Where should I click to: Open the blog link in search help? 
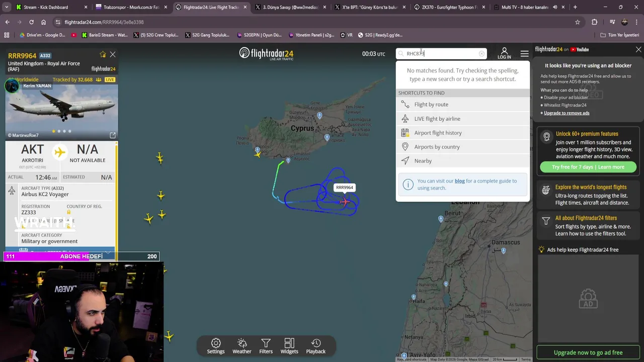pyautogui.click(x=459, y=181)
